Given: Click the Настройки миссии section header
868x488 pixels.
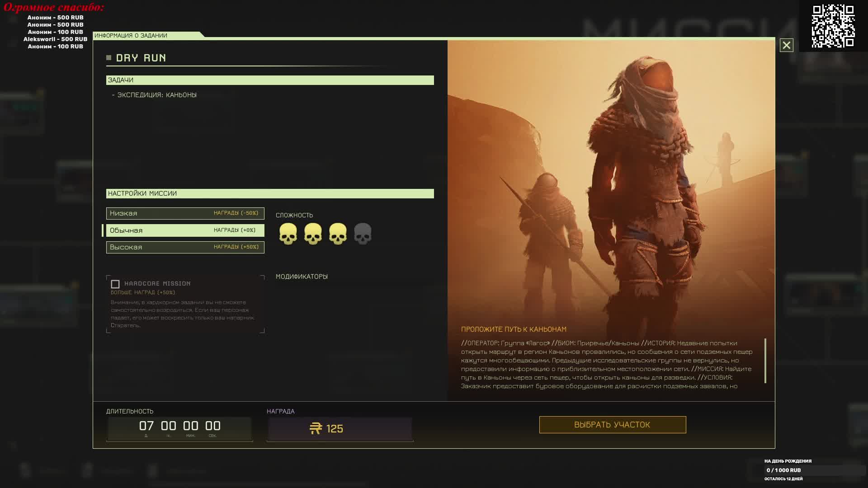Looking at the screenshot, I should (269, 193).
